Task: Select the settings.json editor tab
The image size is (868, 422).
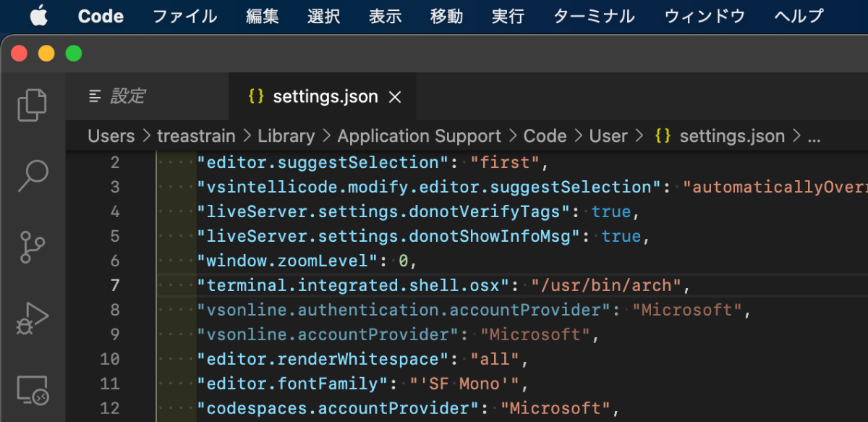Action: (x=325, y=97)
